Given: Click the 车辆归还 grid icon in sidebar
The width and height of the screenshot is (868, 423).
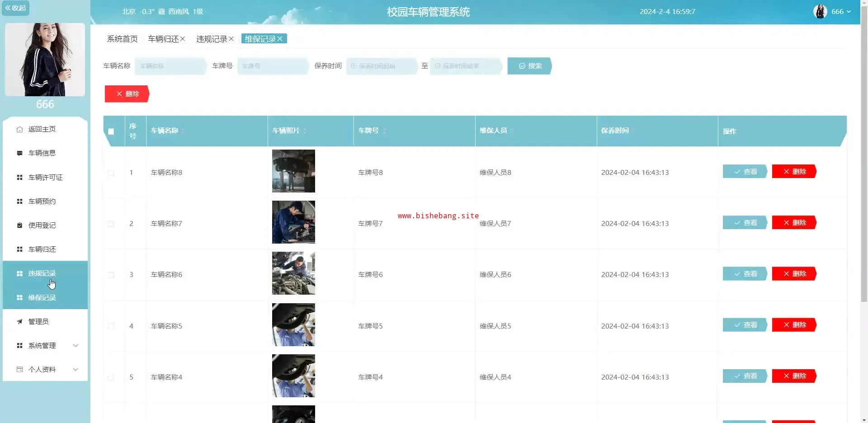Looking at the screenshot, I should point(19,249).
